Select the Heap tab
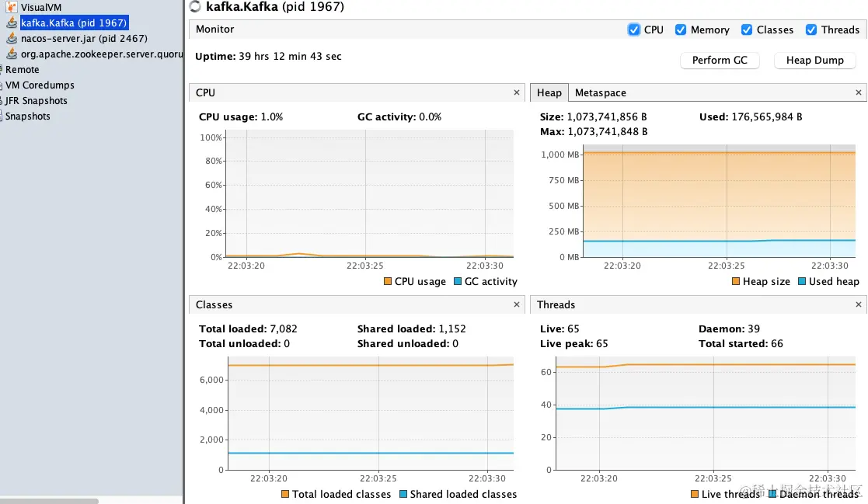Screen dimensions: 868x504 [x=549, y=92]
